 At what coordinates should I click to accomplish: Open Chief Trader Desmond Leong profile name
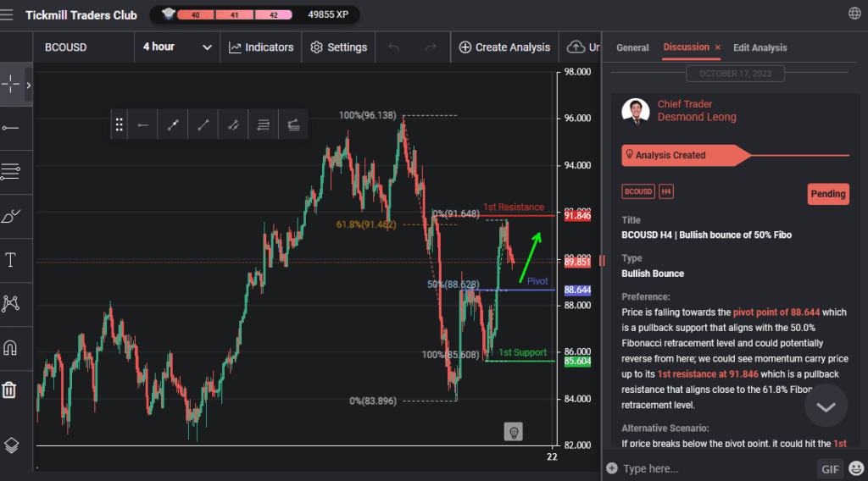[x=697, y=111]
